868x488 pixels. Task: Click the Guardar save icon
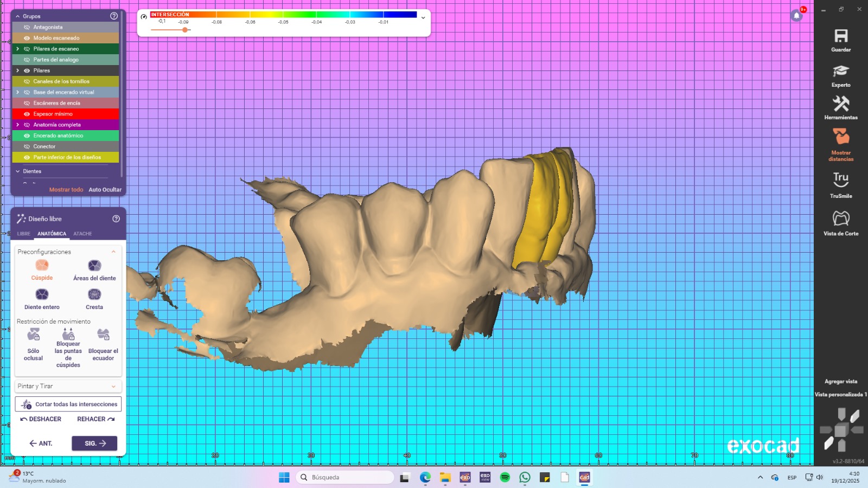840,36
